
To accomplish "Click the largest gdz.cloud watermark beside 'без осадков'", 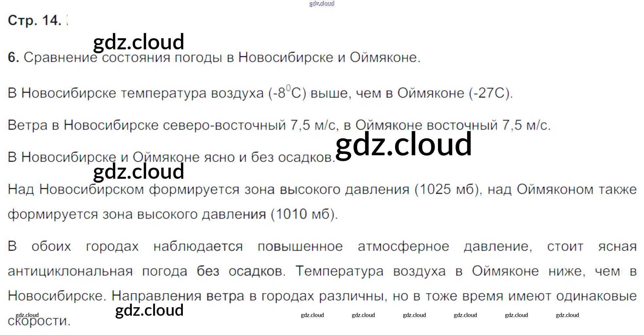I will [404, 144].
